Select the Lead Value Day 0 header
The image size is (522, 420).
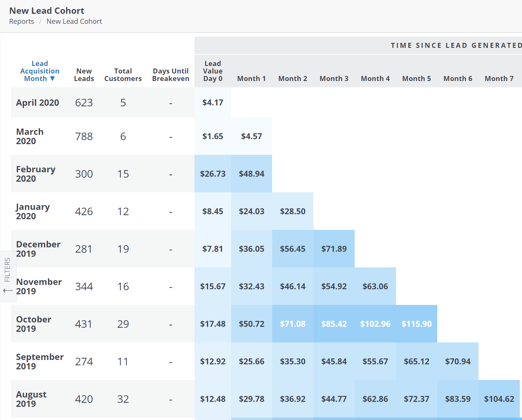pos(213,71)
